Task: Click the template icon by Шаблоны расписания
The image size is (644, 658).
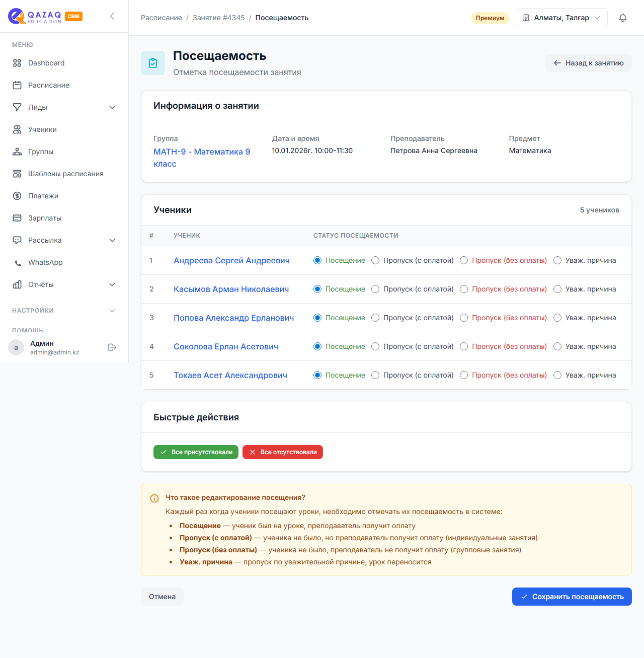Action: (17, 174)
